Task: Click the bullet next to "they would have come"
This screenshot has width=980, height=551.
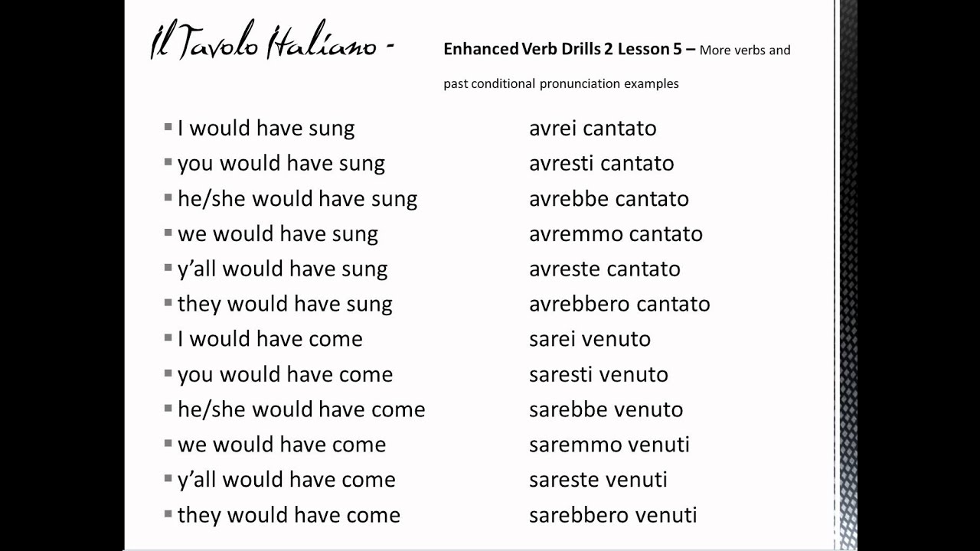Action: pos(168,514)
